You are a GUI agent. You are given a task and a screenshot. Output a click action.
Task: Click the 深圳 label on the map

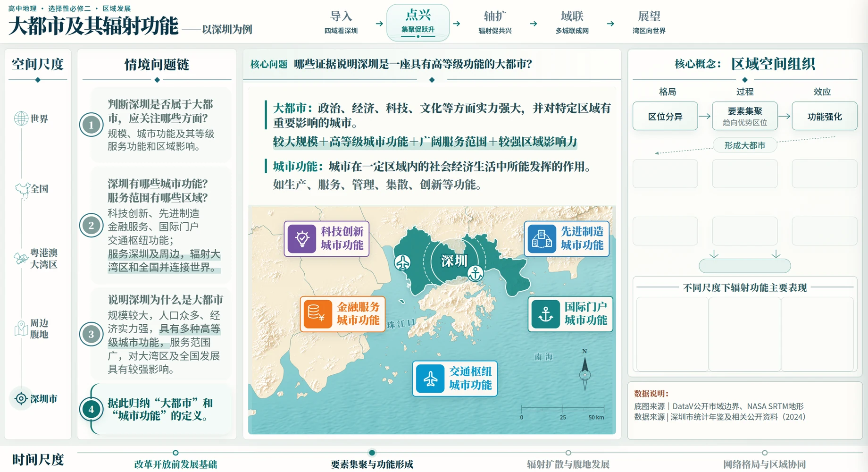pyautogui.click(x=454, y=261)
